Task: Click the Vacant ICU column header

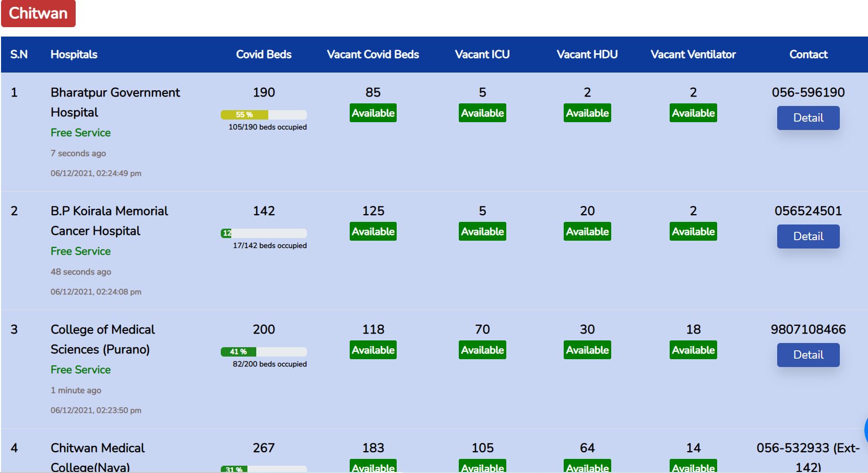Action: tap(482, 54)
